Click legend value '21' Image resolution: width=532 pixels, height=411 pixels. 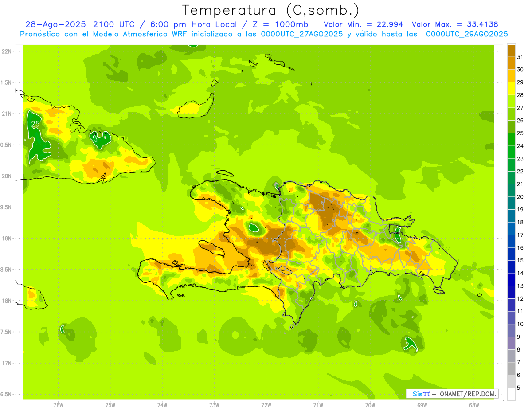[x=520, y=184]
